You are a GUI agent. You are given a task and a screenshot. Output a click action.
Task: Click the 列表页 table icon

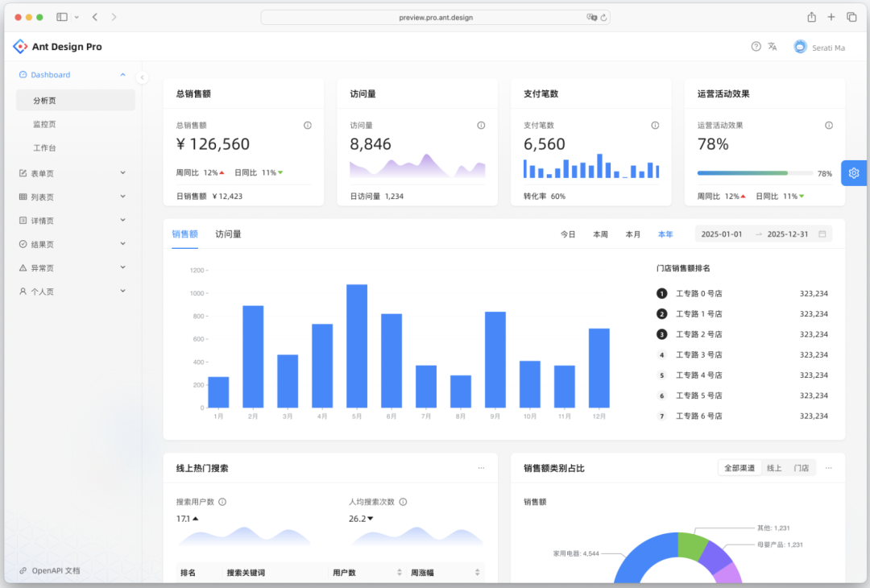click(x=23, y=197)
